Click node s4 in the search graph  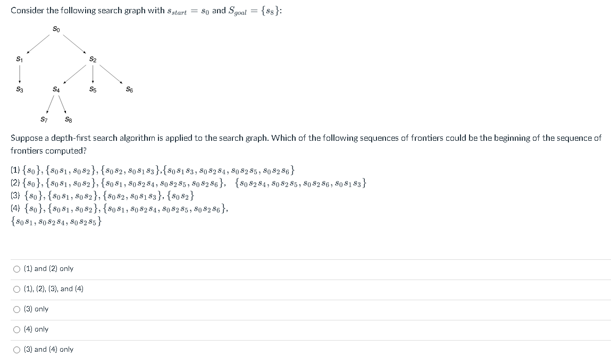pyautogui.click(x=56, y=90)
